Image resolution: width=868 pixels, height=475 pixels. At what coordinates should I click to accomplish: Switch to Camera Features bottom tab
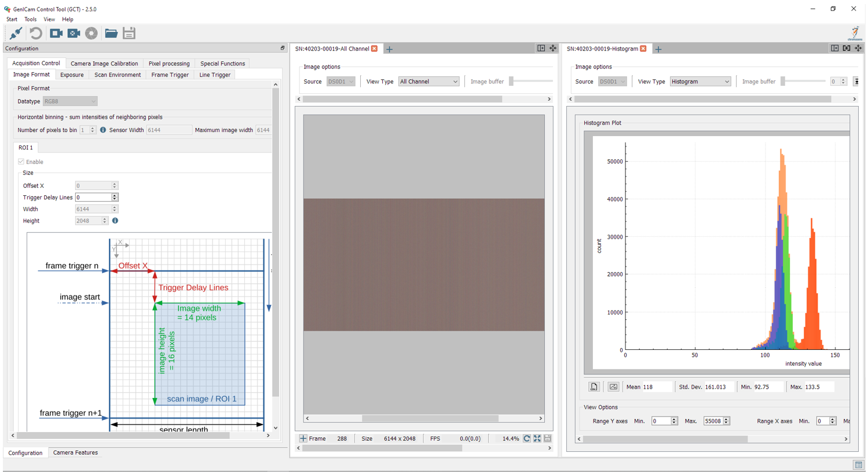[x=75, y=453]
